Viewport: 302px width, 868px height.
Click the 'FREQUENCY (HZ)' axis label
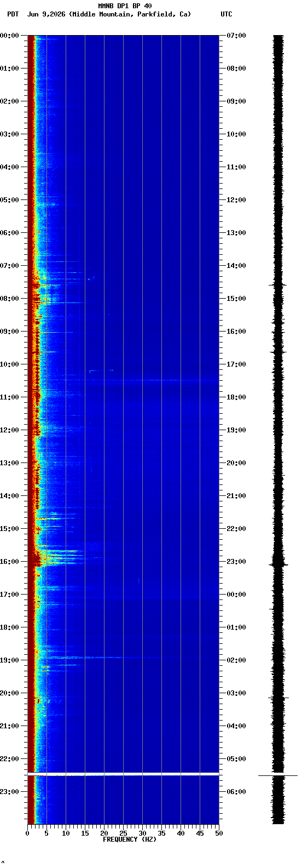pos(130,840)
